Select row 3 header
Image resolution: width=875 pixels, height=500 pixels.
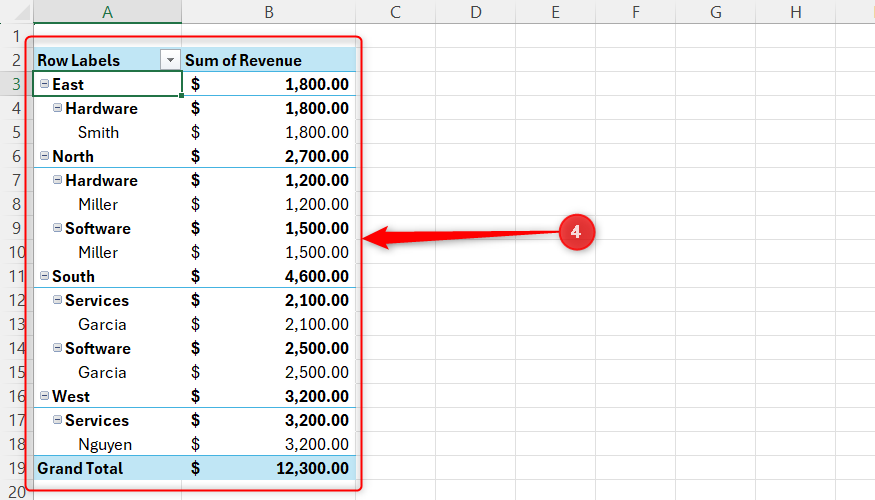pos(16,84)
